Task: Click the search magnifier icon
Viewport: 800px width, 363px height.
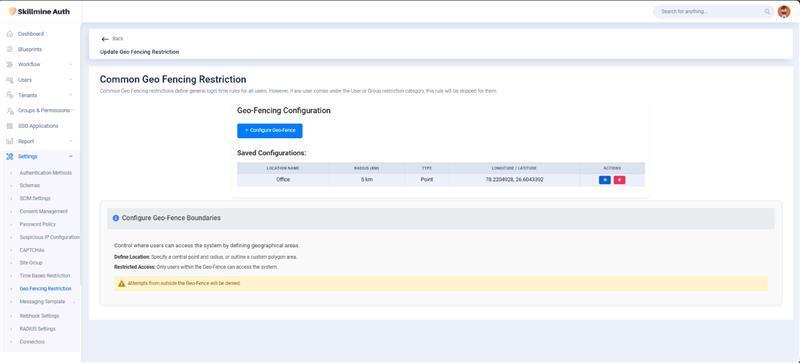Action: [767, 12]
